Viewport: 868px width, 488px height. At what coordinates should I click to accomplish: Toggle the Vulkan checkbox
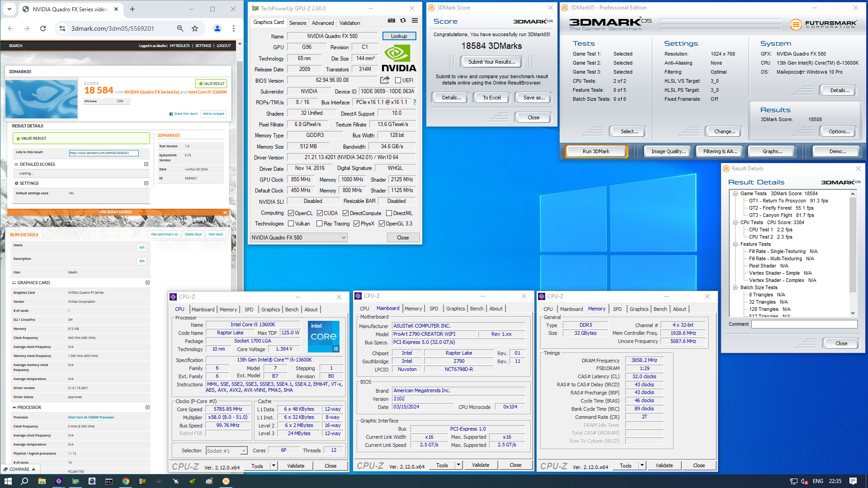[x=291, y=224]
